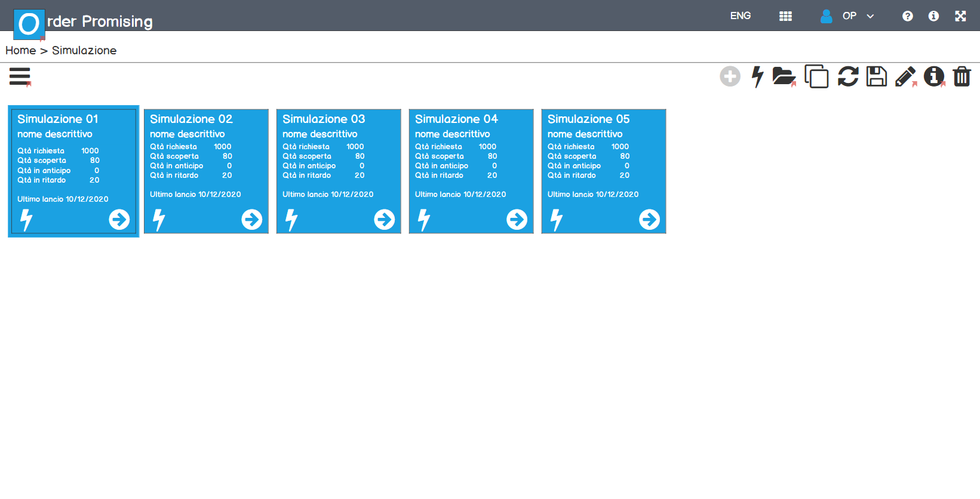980x499 pixels.
Task: Click the header info icon
Action: coord(933,16)
